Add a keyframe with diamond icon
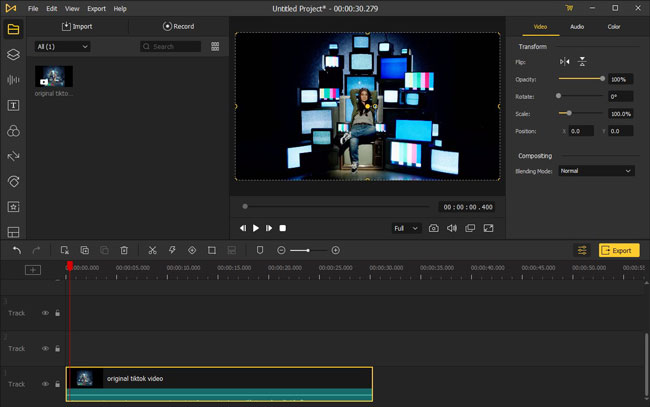Viewport: 650px width, 407px height. 192,250
